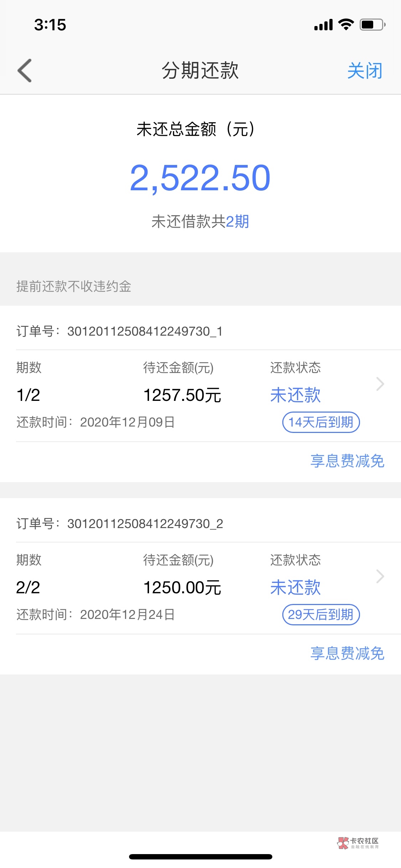The height and width of the screenshot is (868, 401).
Task: Tap the 1257.50元 amount due
Action: (x=182, y=395)
